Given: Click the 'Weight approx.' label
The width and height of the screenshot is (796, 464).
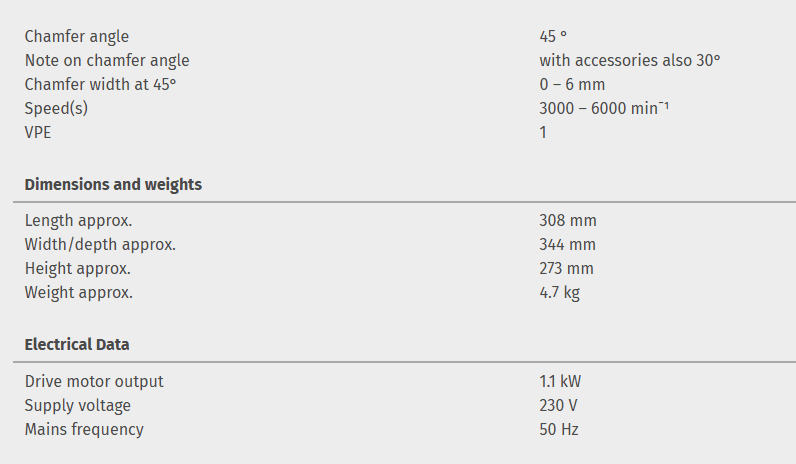Looking at the screenshot, I should pos(79,293).
